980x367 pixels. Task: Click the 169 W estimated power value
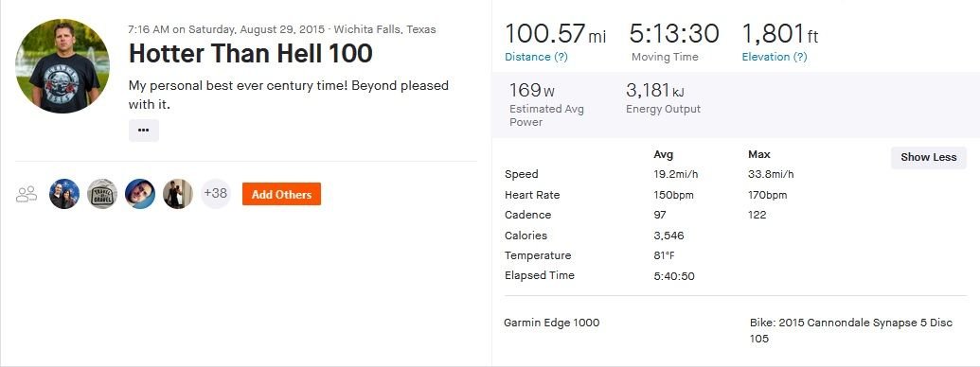532,91
